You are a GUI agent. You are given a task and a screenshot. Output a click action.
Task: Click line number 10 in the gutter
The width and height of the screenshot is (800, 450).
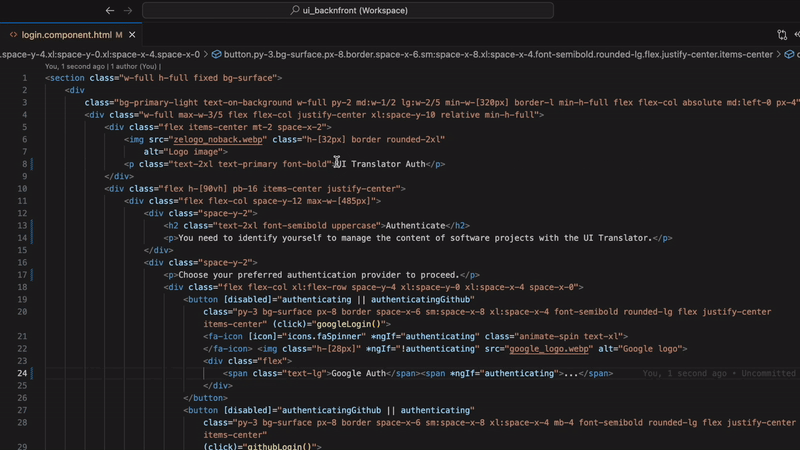tap(22, 189)
